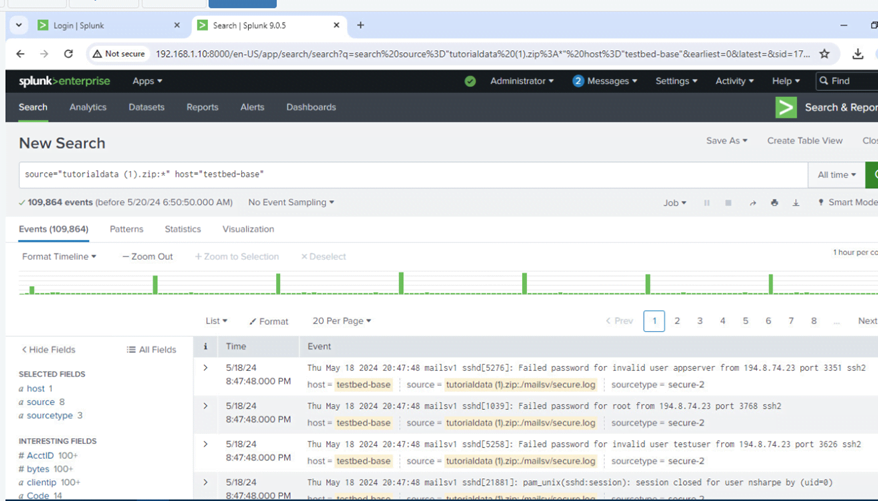The width and height of the screenshot is (878, 501).
Task: Open the Administrator menu
Action: (x=522, y=81)
